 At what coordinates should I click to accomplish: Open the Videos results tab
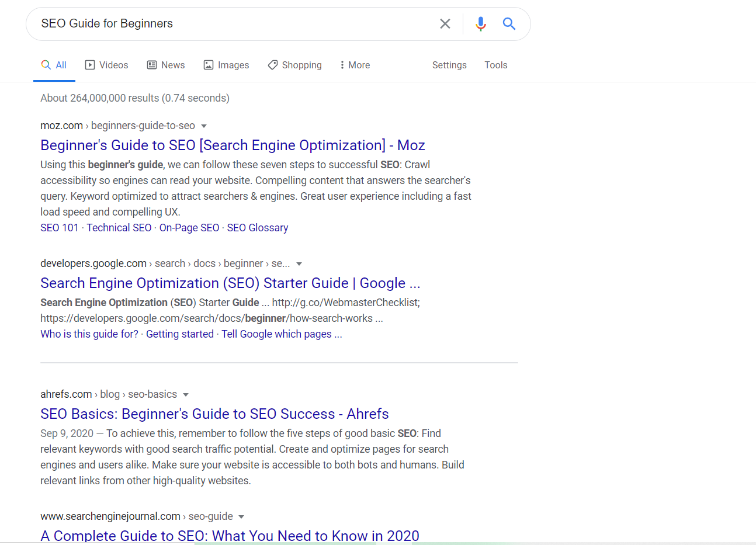point(106,65)
